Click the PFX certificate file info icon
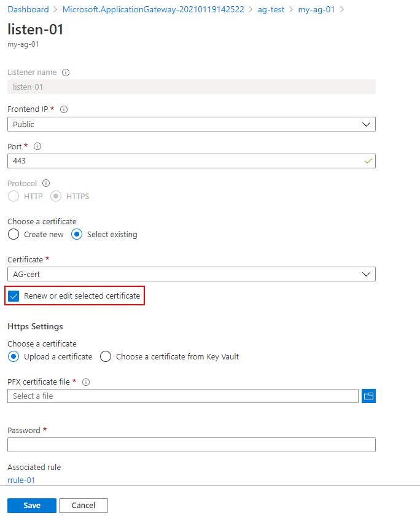This screenshot has width=420, height=521. click(x=86, y=382)
